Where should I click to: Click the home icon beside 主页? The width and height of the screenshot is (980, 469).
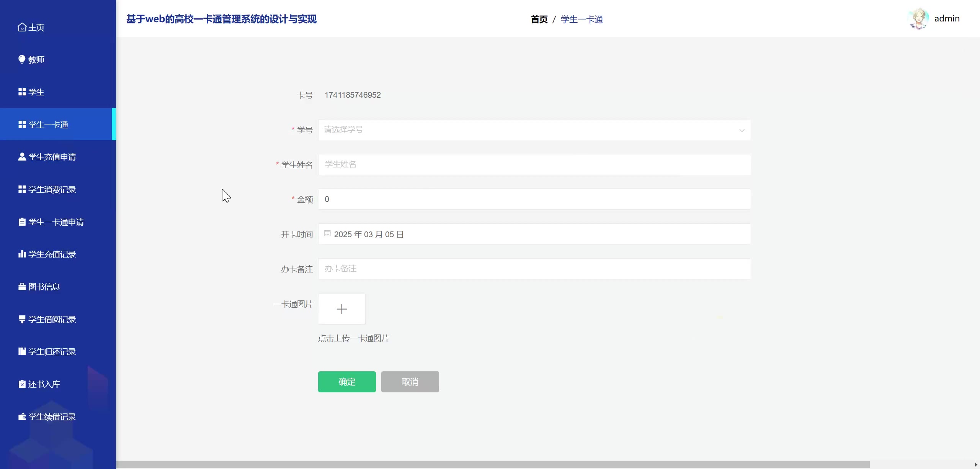(x=22, y=27)
